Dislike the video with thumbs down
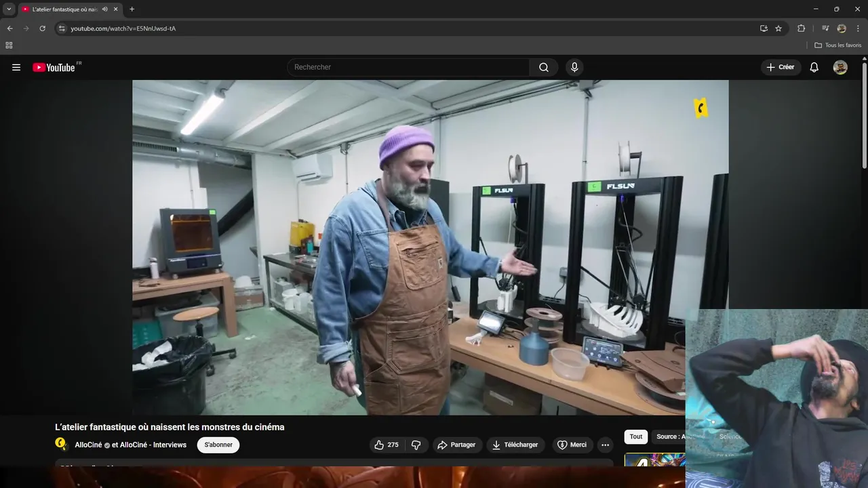The width and height of the screenshot is (868, 488). click(416, 445)
